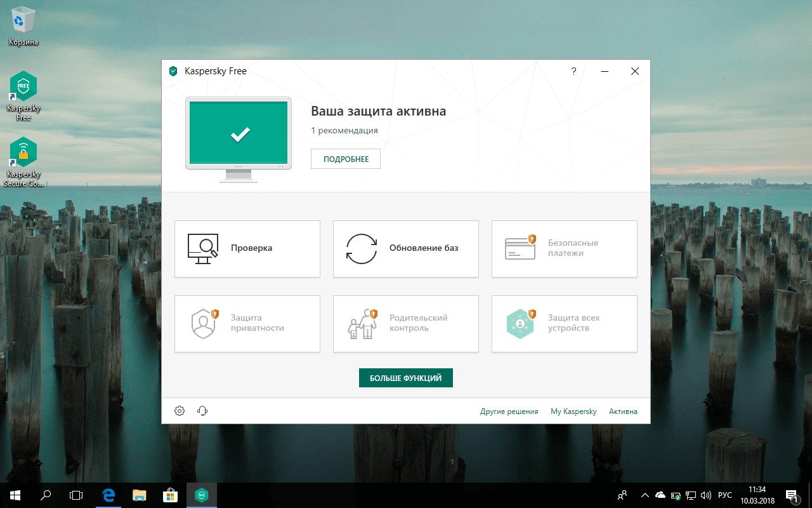Open Microsoft Store from the taskbar
812x508 pixels.
[x=170, y=495]
